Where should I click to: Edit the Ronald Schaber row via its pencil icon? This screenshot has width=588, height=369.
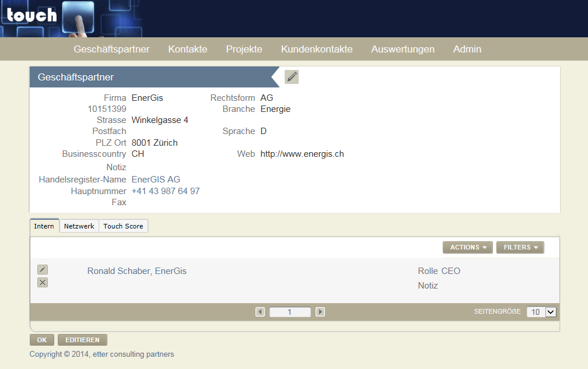click(x=43, y=269)
